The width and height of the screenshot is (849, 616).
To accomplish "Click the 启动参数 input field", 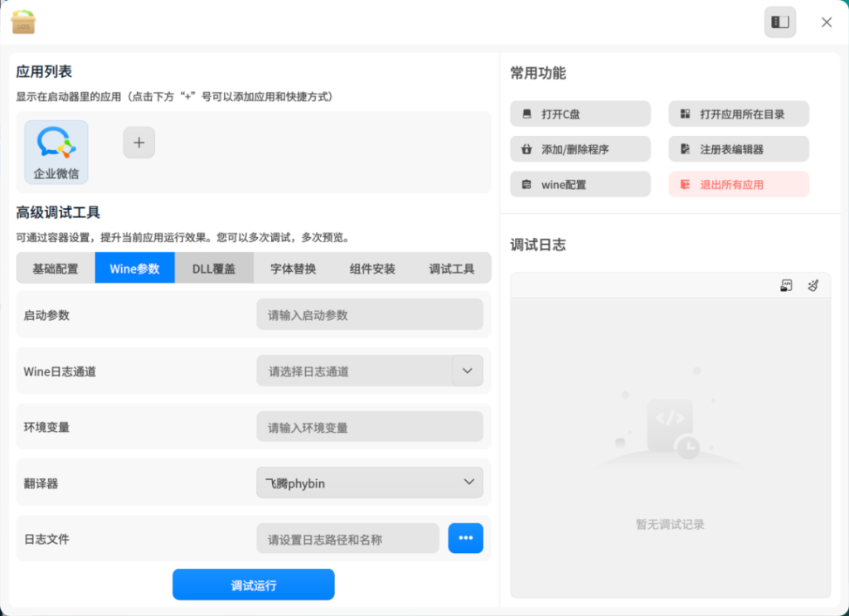I will [370, 315].
